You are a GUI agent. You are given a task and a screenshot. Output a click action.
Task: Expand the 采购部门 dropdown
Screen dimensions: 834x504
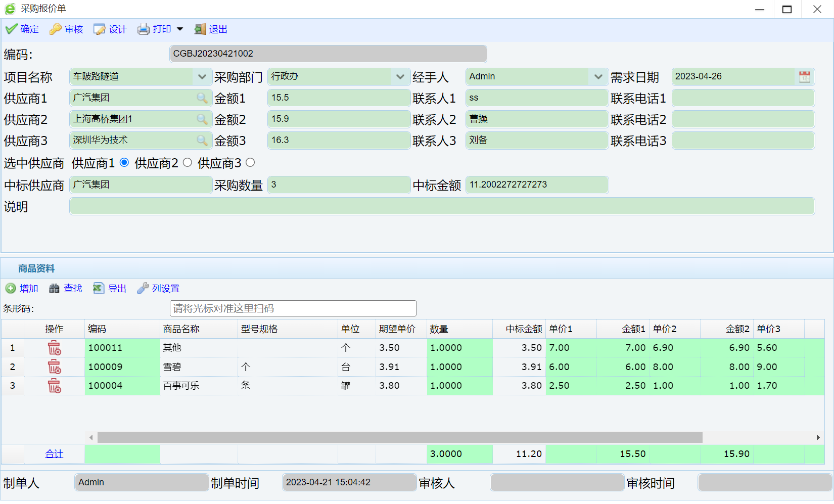(400, 77)
